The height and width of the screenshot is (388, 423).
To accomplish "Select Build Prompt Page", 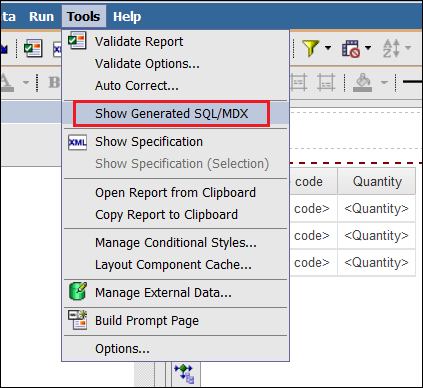I will point(176,321).
